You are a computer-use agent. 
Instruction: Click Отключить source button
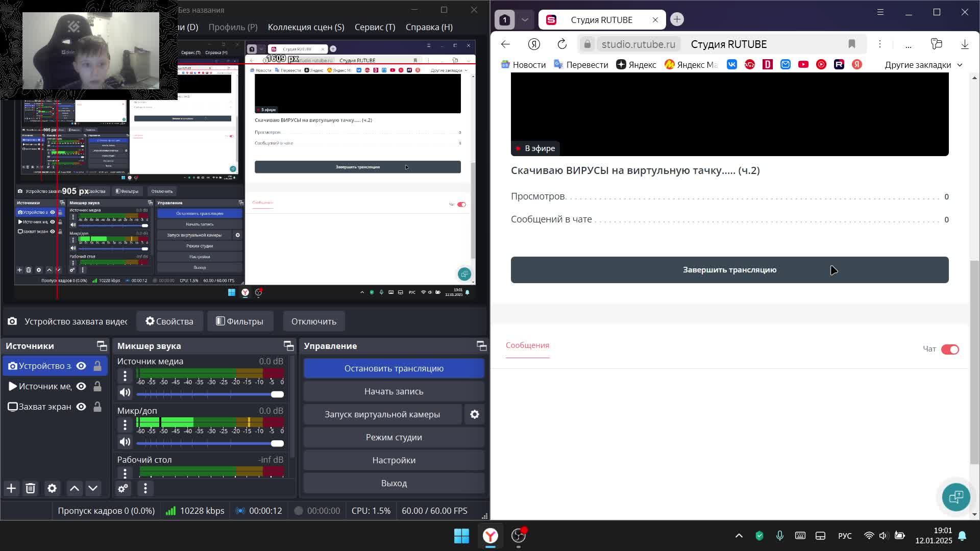[313, 321]
